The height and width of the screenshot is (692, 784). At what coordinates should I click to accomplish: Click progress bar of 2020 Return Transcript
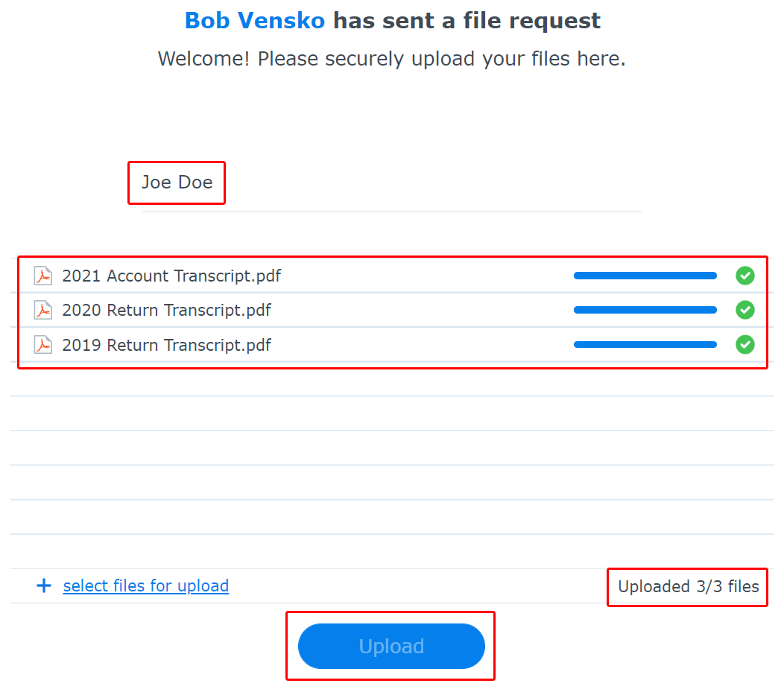point(645,311)
